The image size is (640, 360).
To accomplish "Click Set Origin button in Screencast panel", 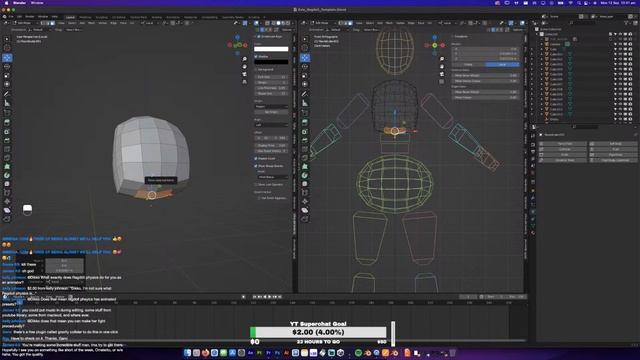I will coord(271,112).
